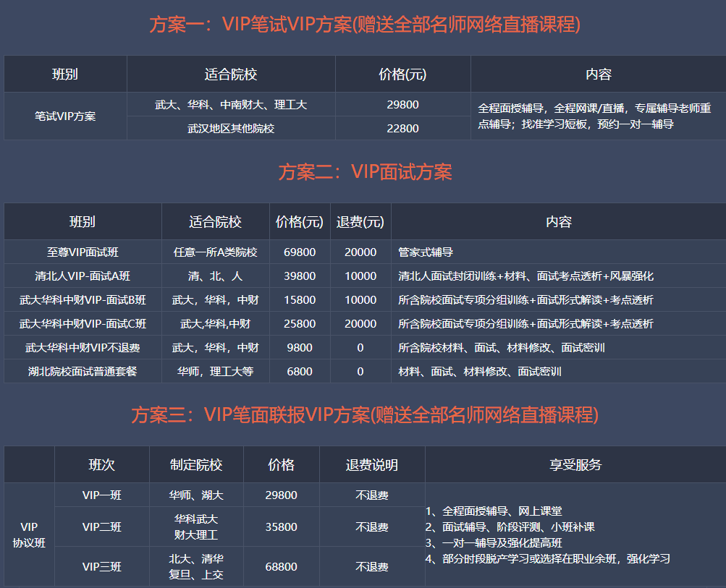The image size is (726, 588).
Task: Click the VIP三班 cell
Action: pos(102,567)
